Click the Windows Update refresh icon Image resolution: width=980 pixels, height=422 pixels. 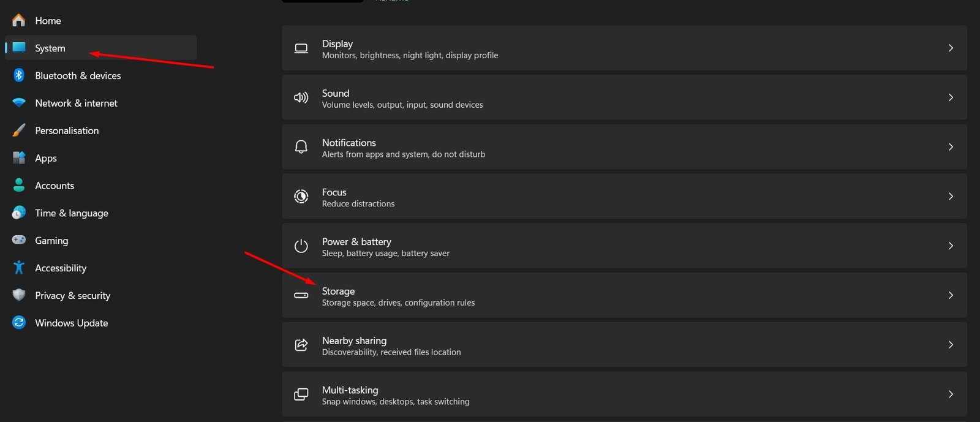(x=19, y=323)
